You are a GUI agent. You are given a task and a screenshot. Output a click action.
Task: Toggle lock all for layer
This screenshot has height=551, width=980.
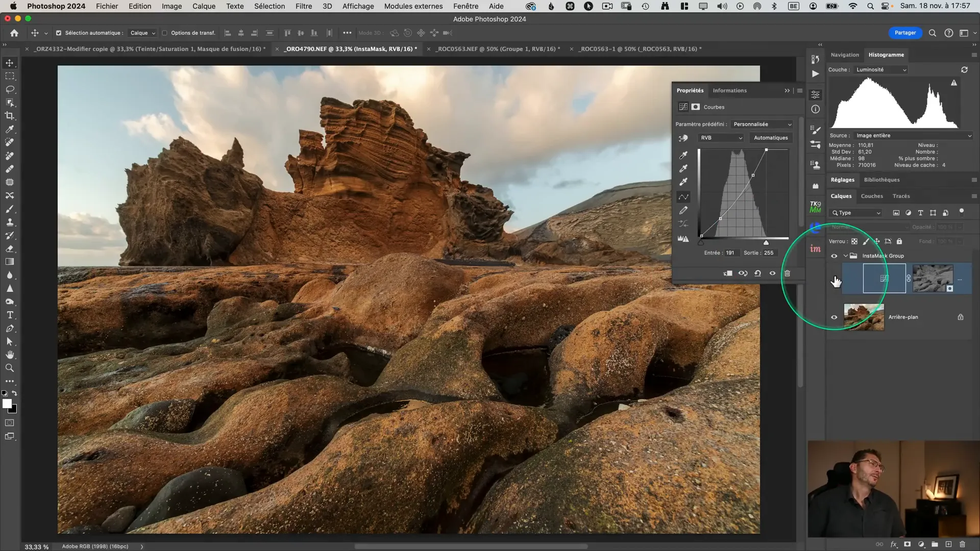[899, 241]
